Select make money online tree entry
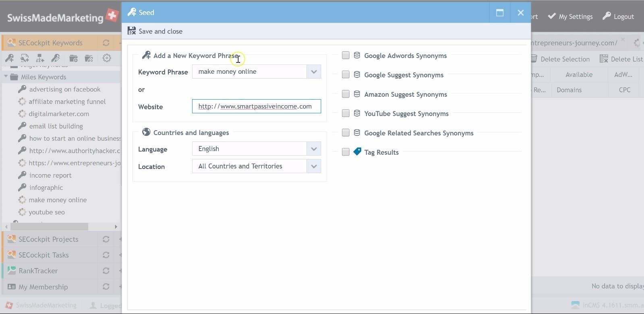 [58, 200]
